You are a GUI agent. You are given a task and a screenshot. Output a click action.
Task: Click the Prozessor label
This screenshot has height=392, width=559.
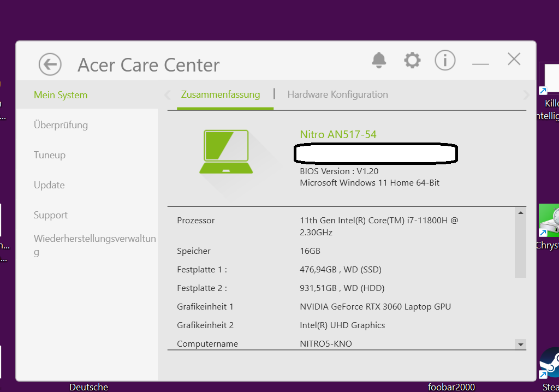(x=196, y=221)
